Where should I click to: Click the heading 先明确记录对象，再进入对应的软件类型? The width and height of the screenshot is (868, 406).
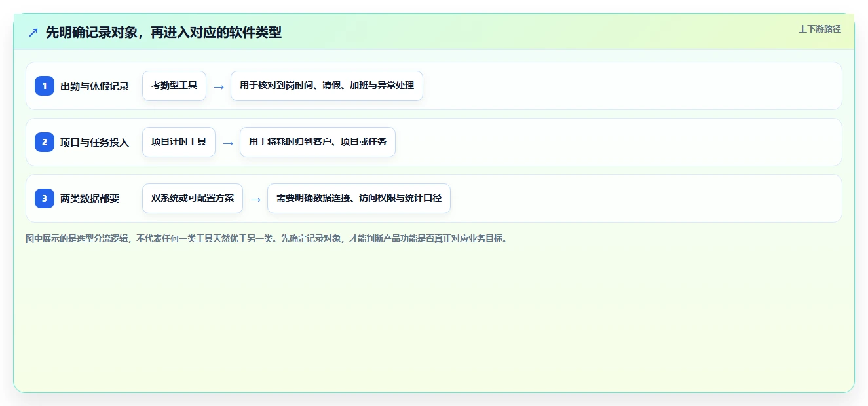pyautogui.click(x=164, y=32)
